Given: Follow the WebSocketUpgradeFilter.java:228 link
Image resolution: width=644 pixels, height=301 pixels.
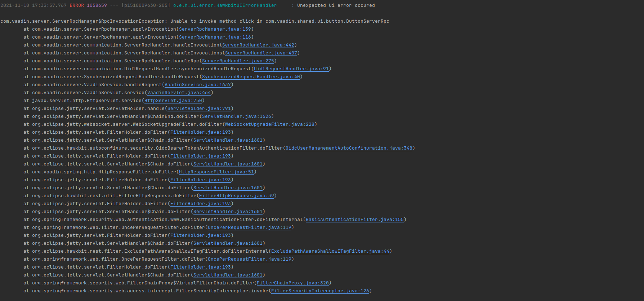Looking at the screenshot, I should pyautogui.click(x=270, y=124).
